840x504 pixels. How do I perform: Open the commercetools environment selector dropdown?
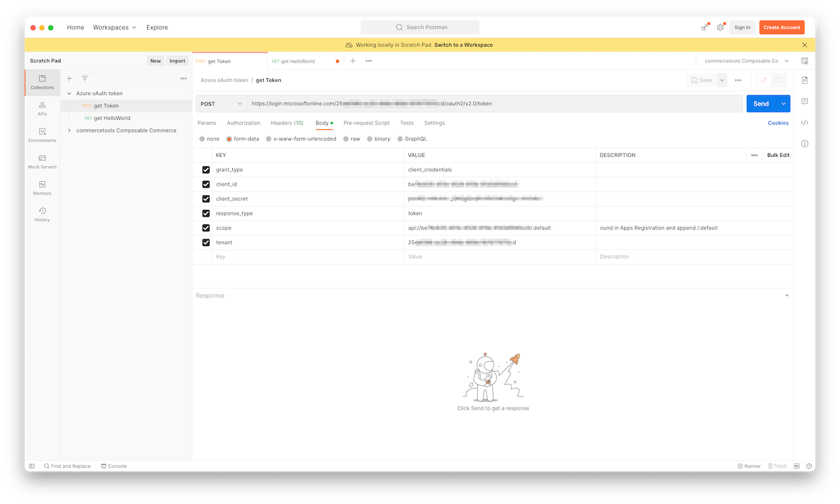746,61
